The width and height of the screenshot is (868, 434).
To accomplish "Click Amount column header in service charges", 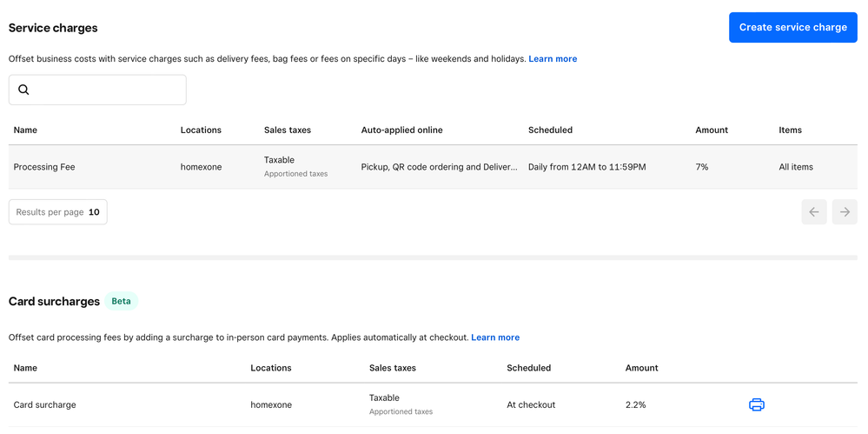I will point(712,130).
